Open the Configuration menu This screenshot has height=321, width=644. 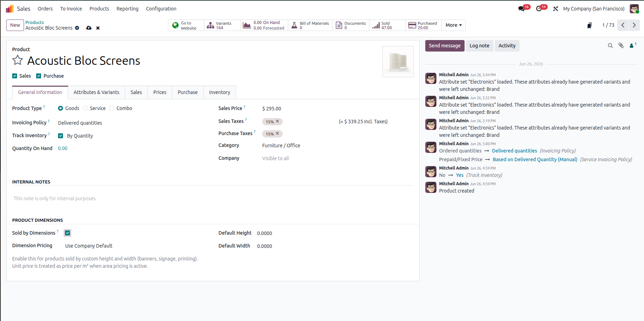tap(161, 9)
